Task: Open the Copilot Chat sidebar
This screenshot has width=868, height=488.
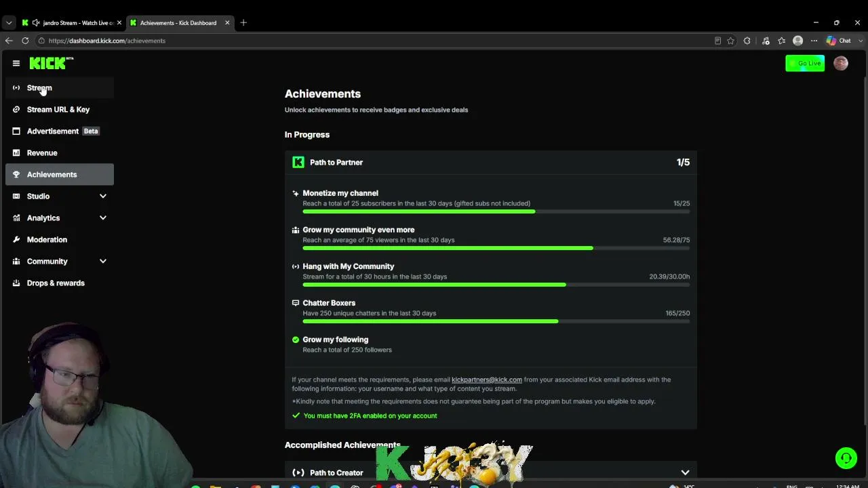Action: click(839, 41)
